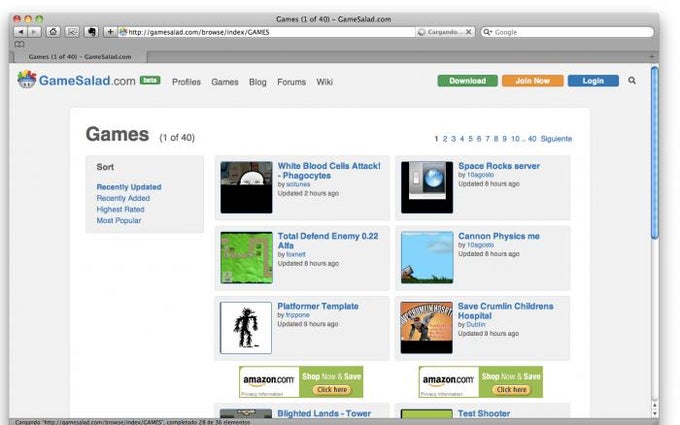Go forward with the browser forward arrow
This screenshot has width=680, height=425.
coord(34,32)
